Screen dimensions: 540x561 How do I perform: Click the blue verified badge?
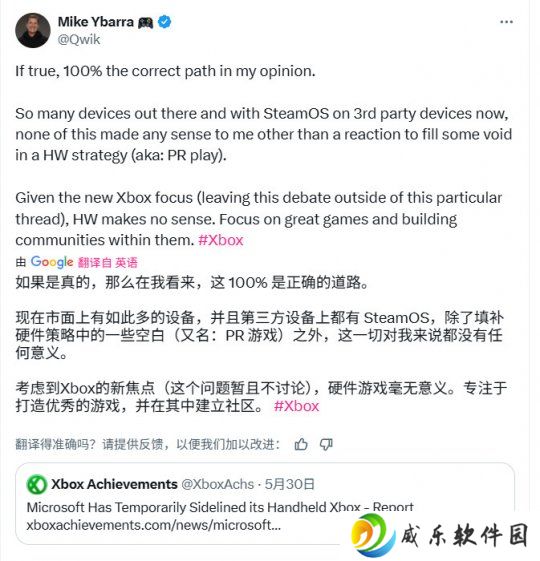click(165, 22)
